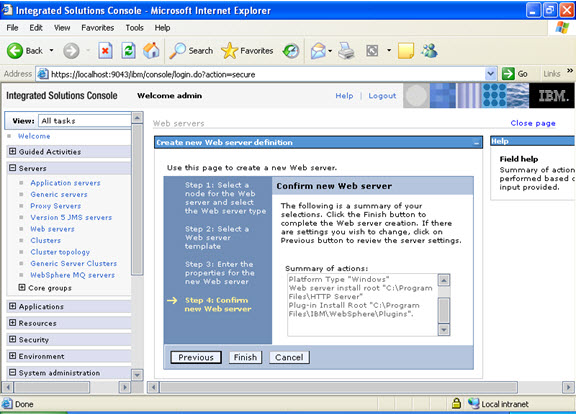Expand the Security section

point(12,339)
